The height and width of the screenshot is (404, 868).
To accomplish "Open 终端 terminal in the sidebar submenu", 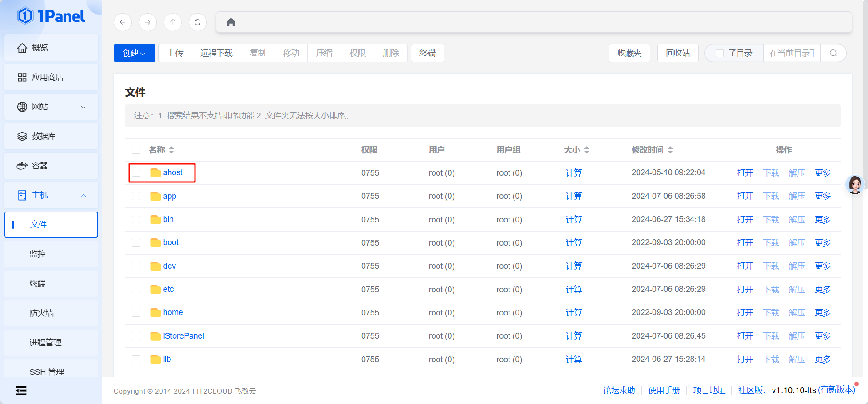I will pos(51,284).
